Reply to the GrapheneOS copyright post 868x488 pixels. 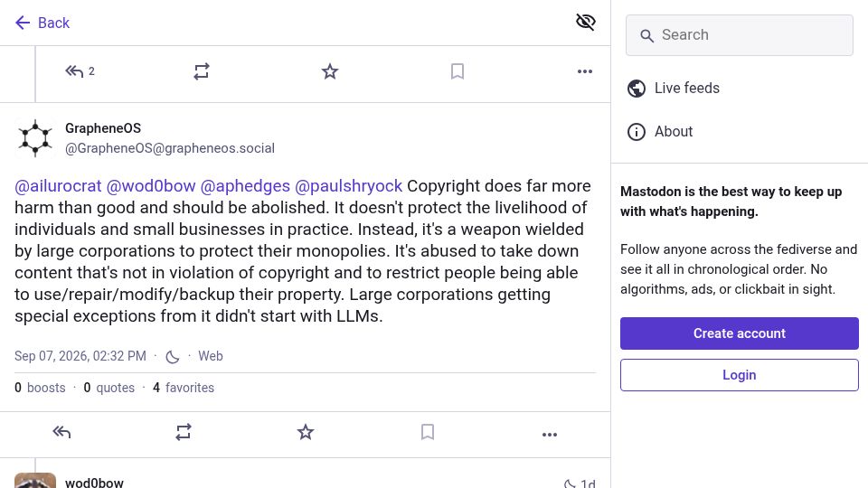(61, 432)
